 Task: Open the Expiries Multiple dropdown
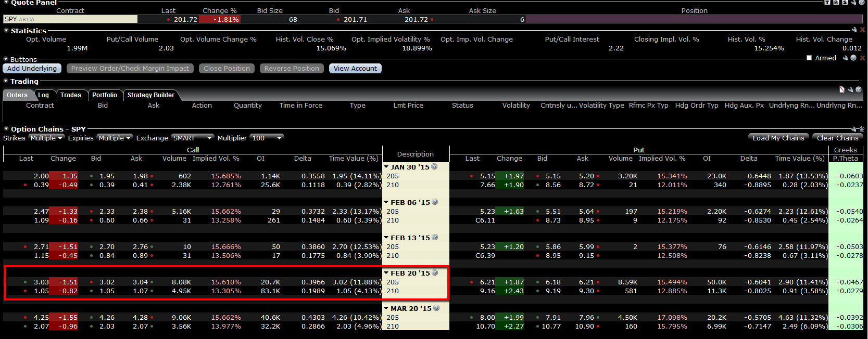point(115,138)
